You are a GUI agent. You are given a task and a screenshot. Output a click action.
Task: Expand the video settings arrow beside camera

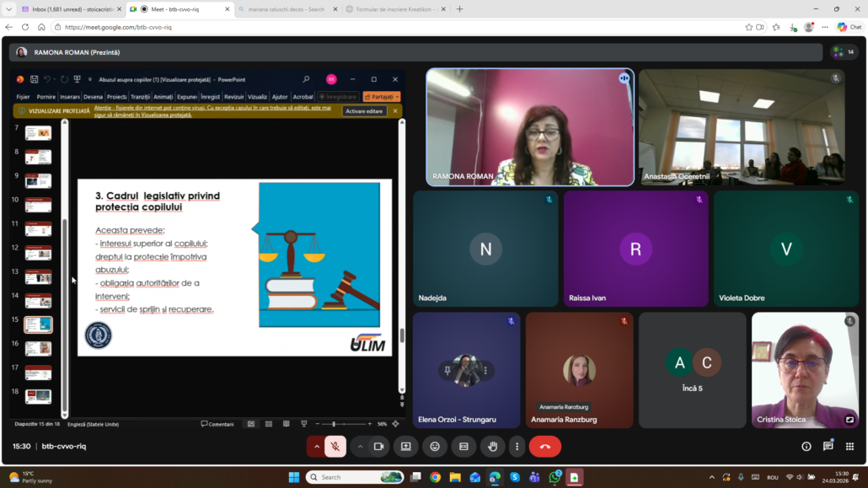[360, 447]
